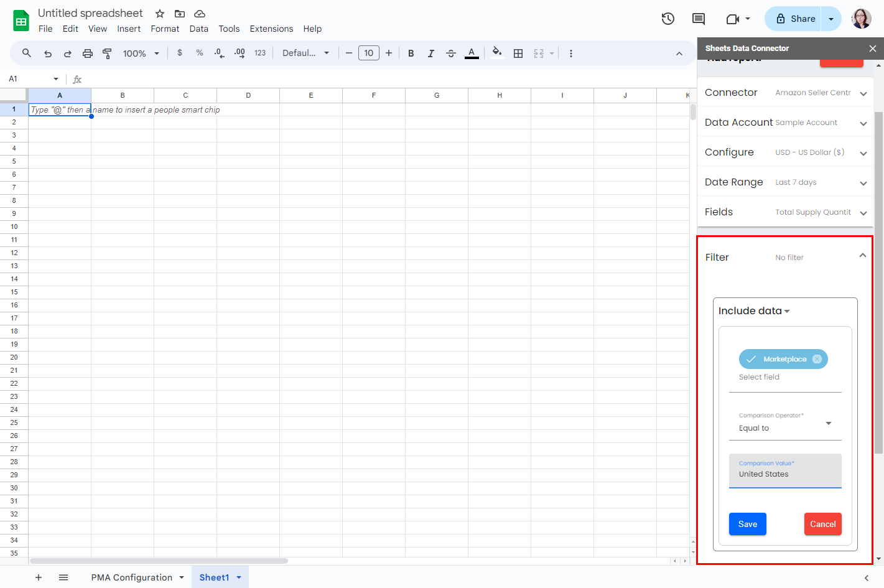
Task: Click the blue Save button
Action: 747,524
